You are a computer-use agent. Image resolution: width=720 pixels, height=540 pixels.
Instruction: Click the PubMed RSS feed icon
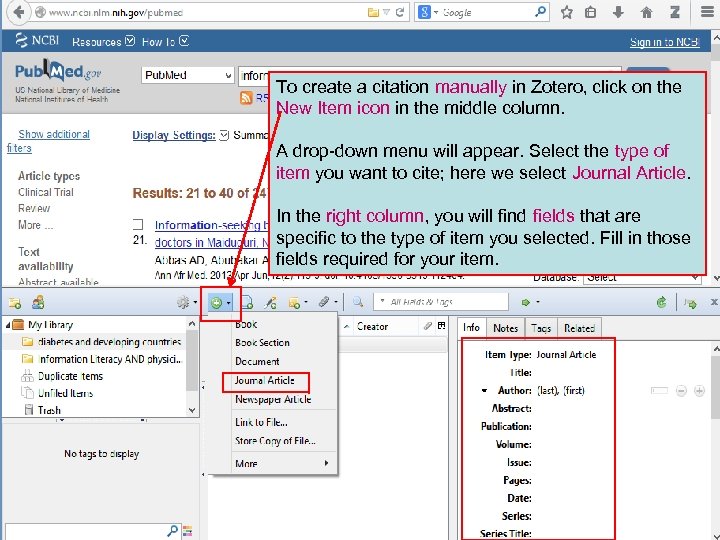(x=246, y=97)
